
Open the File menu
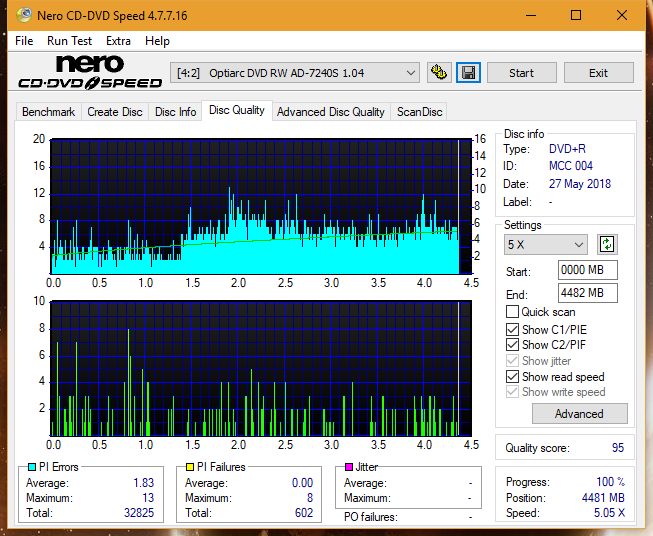click(x=24, y=41)
